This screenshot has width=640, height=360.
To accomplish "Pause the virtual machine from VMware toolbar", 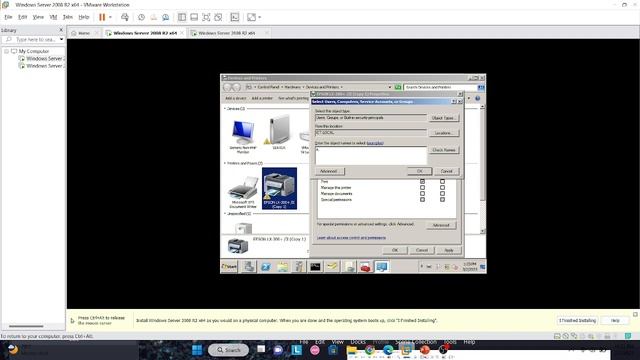I will pos(102,17).
